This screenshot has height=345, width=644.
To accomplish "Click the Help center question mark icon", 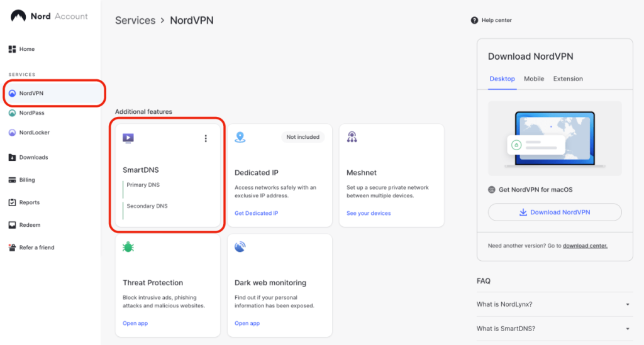I will 474,20.
